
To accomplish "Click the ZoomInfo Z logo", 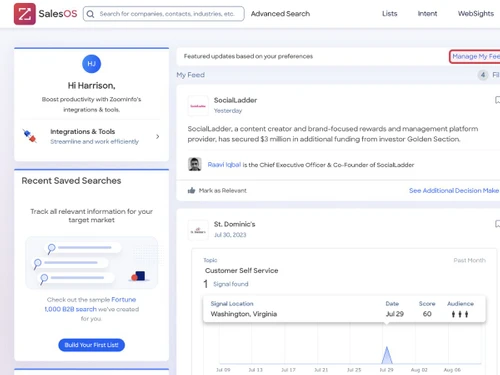I will (x=25, y=14).
